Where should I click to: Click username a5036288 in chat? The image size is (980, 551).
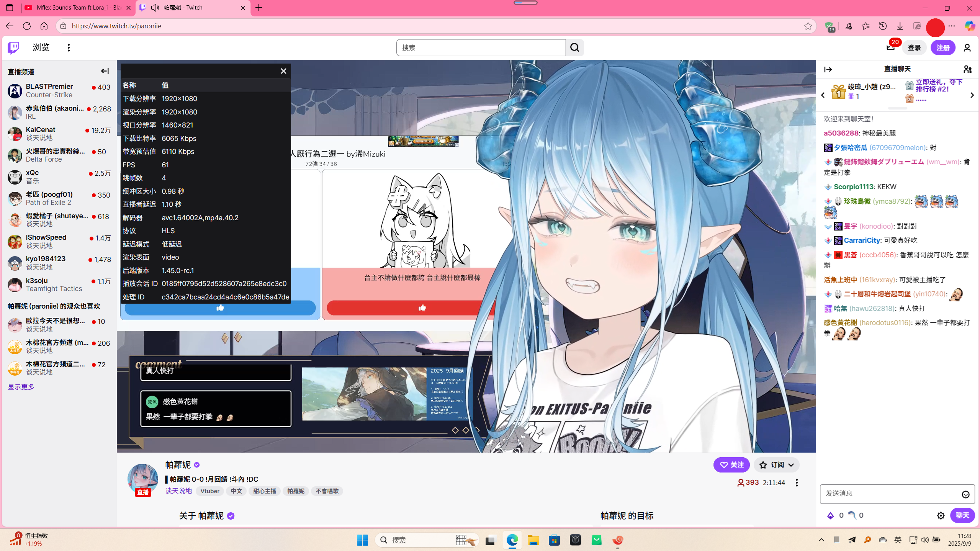point(841,133)
